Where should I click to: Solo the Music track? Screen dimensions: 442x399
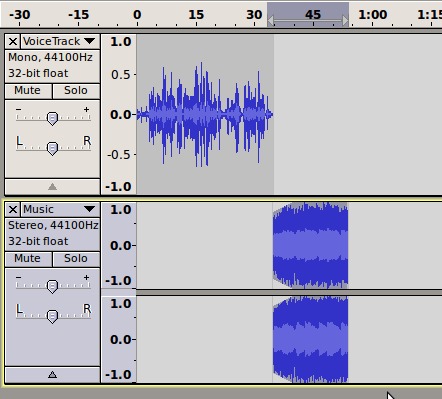click(76, 259)
